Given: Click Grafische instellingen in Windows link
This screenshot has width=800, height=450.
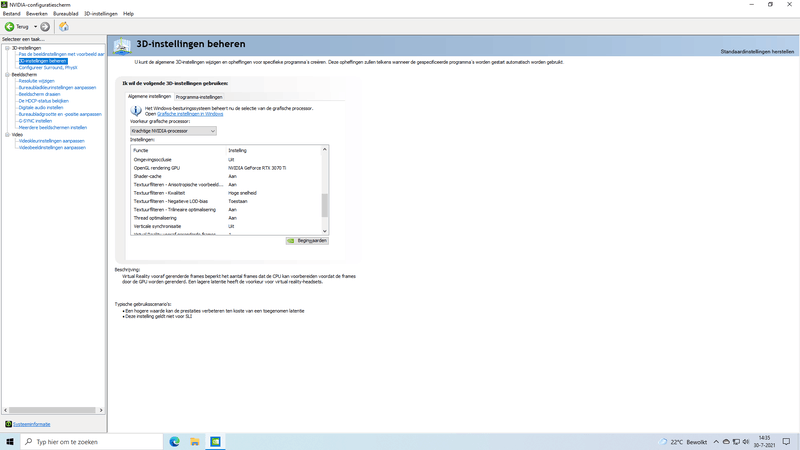Looking at the screenshot, I should click(x=190, y=114).
